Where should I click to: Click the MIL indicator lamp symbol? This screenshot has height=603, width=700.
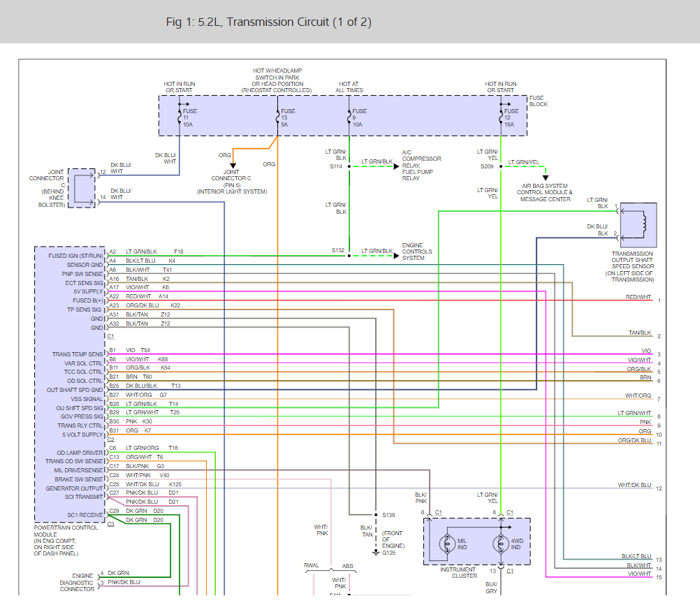446,543
